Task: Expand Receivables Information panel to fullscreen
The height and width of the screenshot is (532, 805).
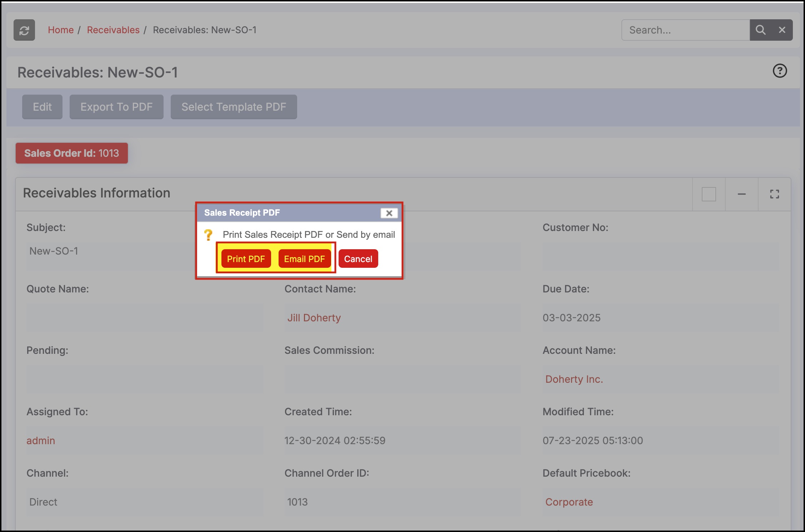Action: click(x=774, y=194)
